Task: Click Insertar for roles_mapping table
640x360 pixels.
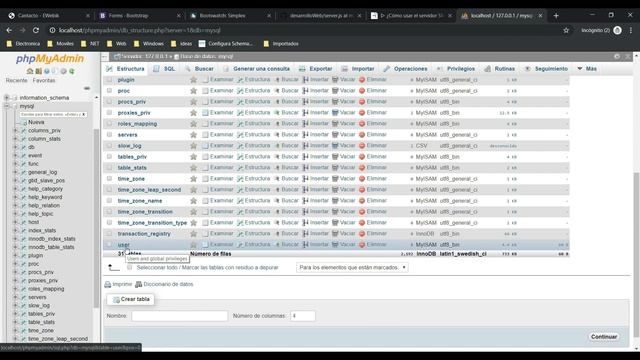Action: pyautogui.click(x=316, y=124)
